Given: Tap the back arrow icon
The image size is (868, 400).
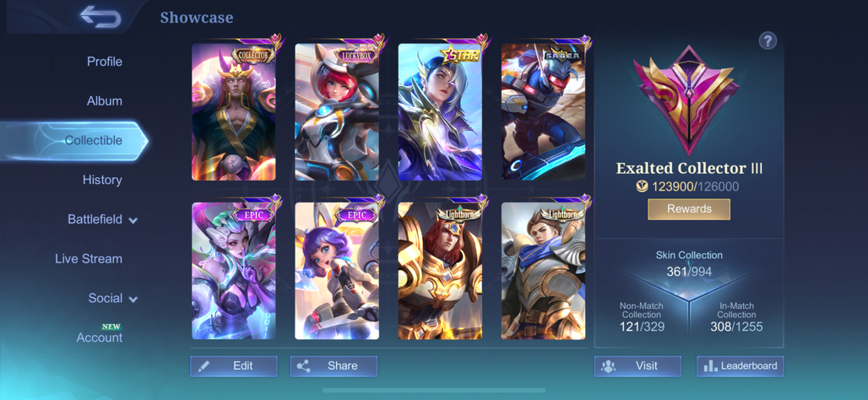Looking at the screenshot, I should pyautogui.click(x=100, y=17).
